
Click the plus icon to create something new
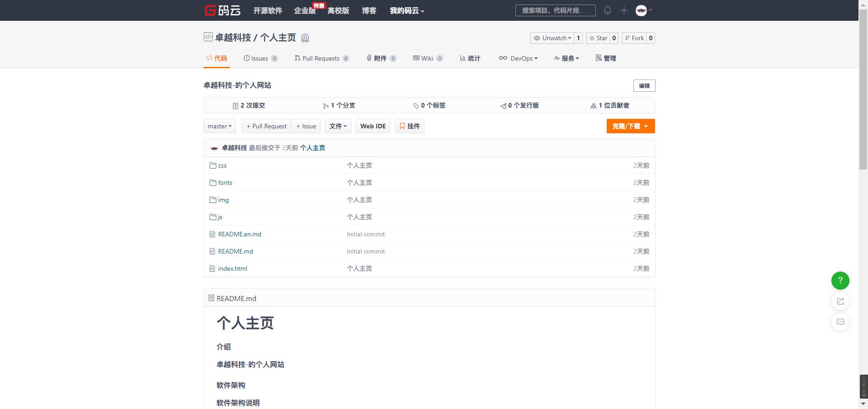click(624, 10)
